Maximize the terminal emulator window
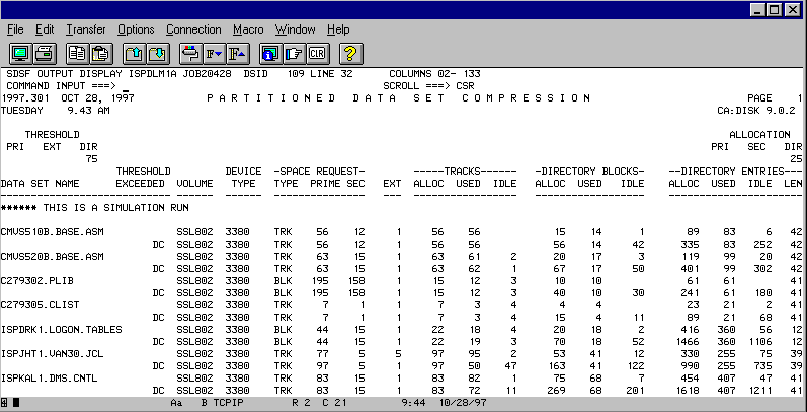 coord(774,10)
